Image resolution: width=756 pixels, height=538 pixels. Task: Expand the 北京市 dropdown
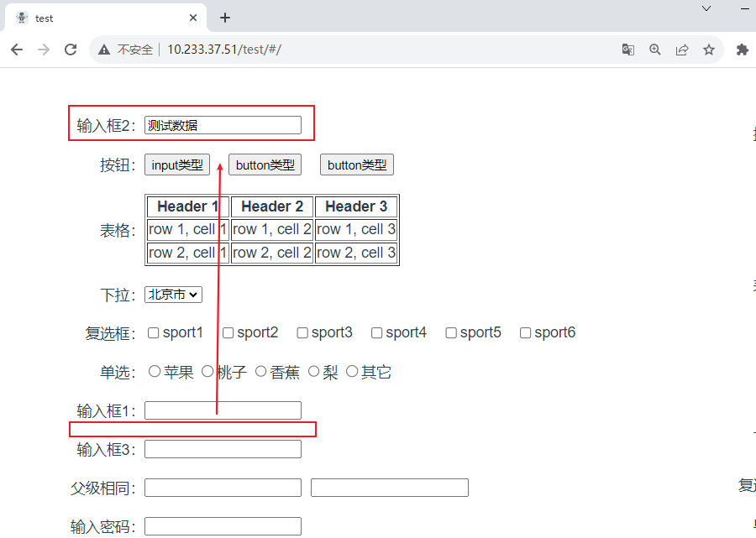(x=173, y=295)
